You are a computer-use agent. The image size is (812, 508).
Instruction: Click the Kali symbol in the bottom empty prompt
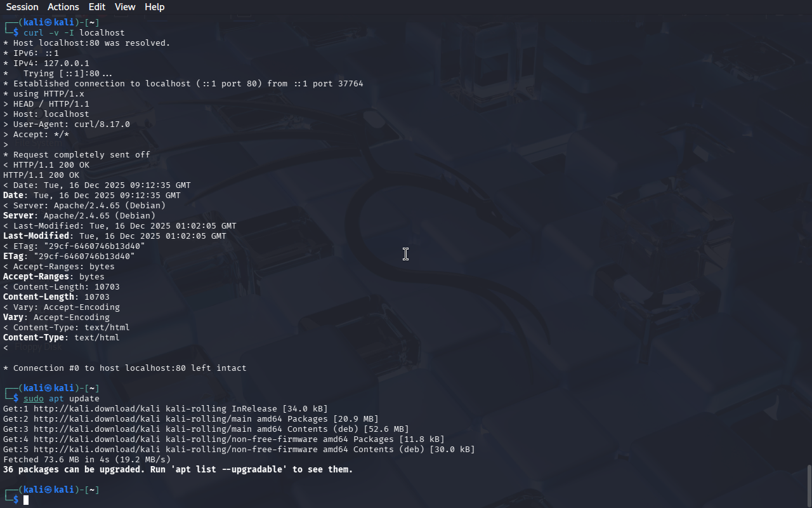48,490
